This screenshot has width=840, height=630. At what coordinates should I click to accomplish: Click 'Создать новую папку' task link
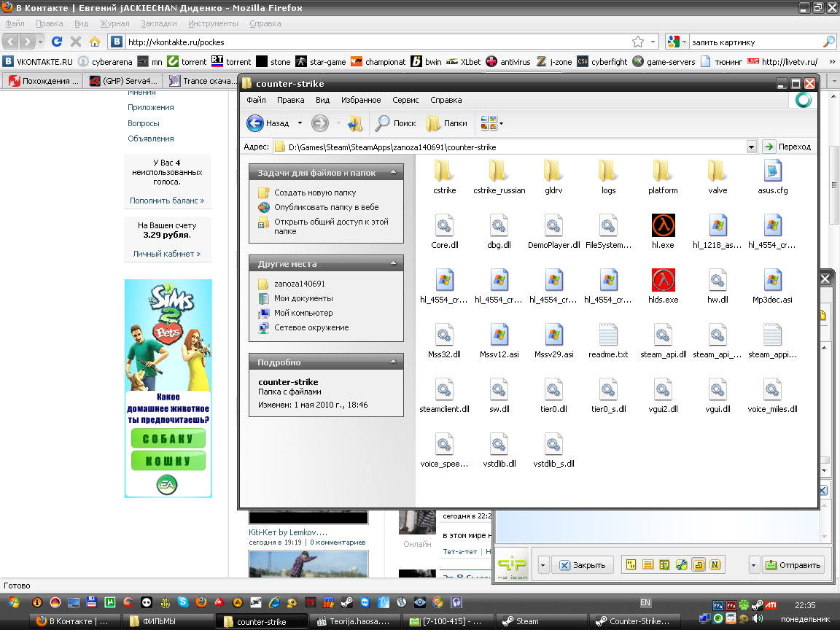[x=315, y=192]
